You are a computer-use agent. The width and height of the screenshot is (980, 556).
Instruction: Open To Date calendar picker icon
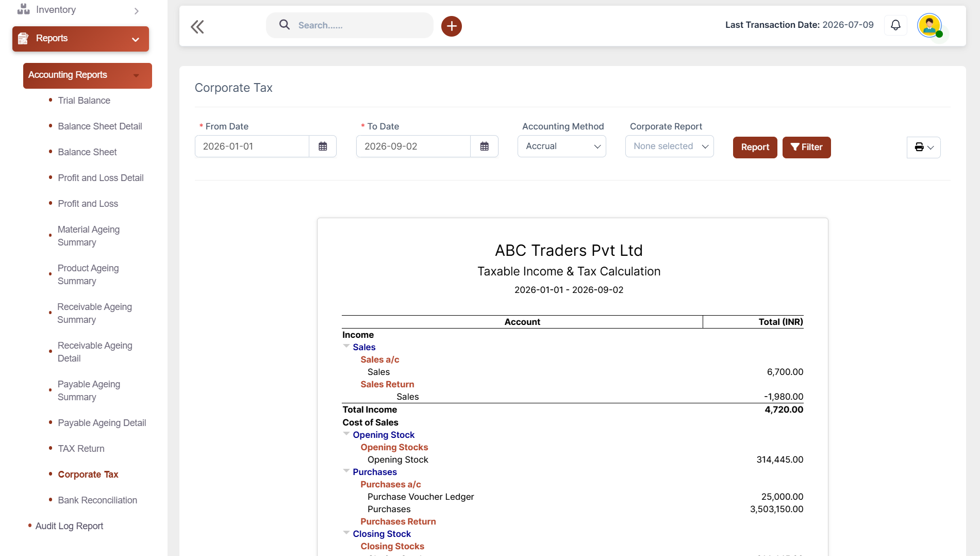484,146
